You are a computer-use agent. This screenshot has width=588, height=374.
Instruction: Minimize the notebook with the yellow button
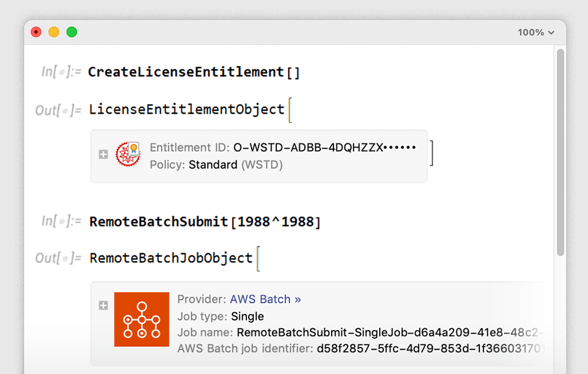pos(54,32)
